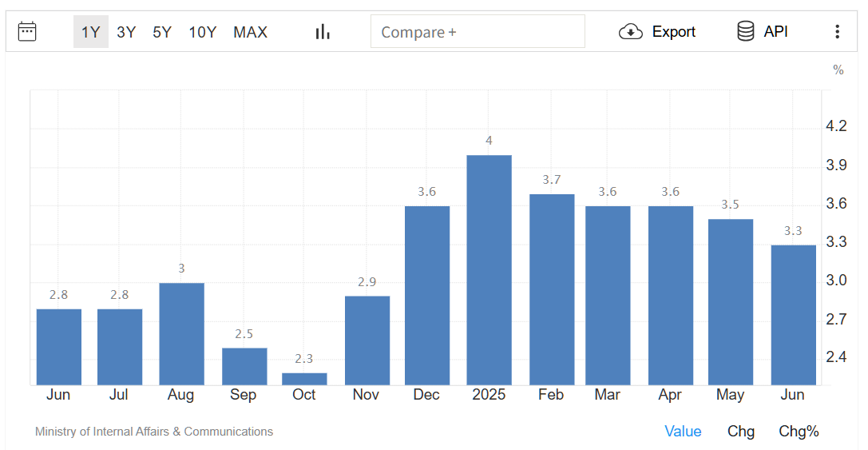Screen dimensions: 868x450
Task: Click the Export button label
Action: pyautogui.click(x=674, y=32)
